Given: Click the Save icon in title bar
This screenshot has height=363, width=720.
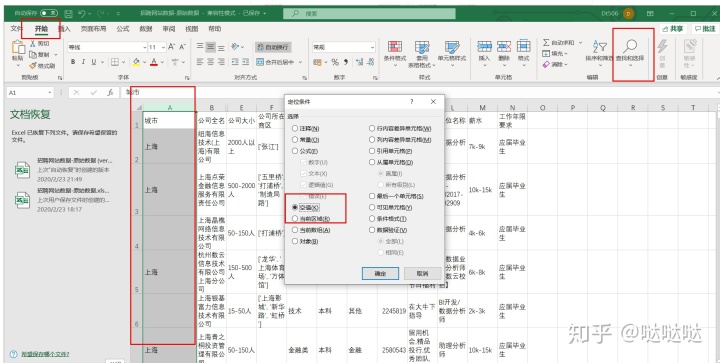Looking at the screenshot, I should [x=68, y=14].
